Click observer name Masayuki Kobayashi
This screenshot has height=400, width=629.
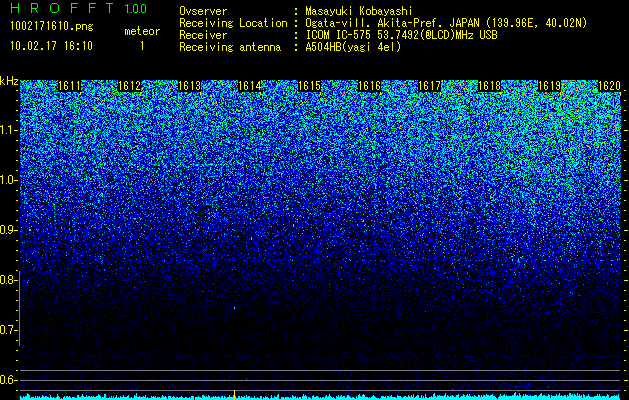click(x=359, y=11)
